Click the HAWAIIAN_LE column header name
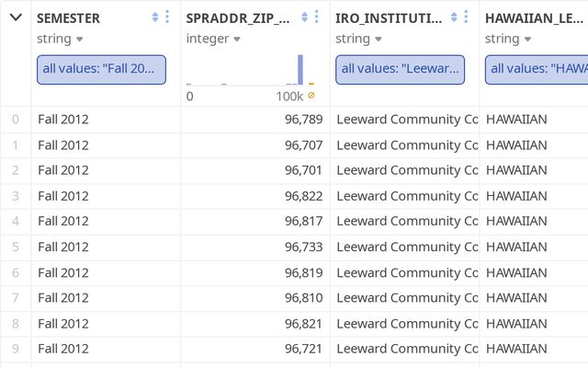The height and width of the screenshot is (368, 588). pyautogui.click(x=534, y=18)
